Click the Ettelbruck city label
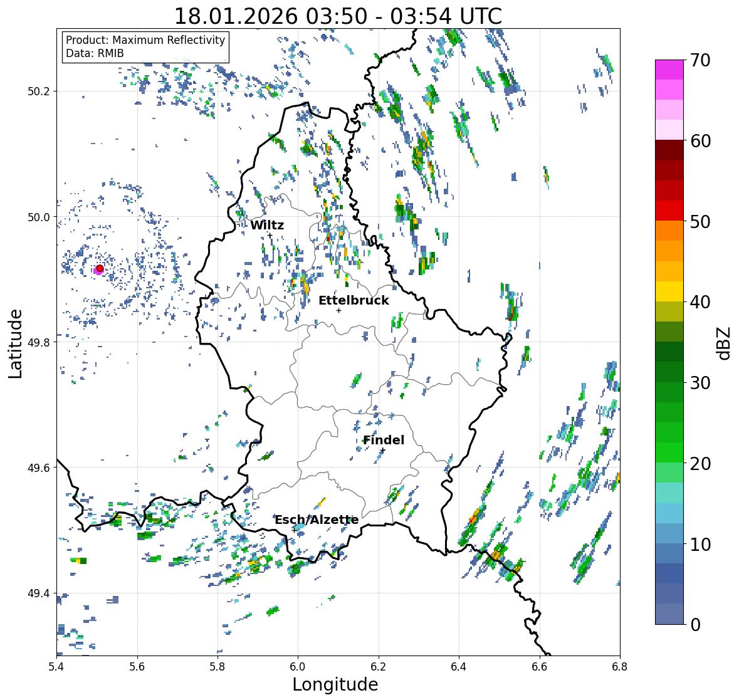Image resolution: width=739 pixels, height=700 pixels. point(354,301)
